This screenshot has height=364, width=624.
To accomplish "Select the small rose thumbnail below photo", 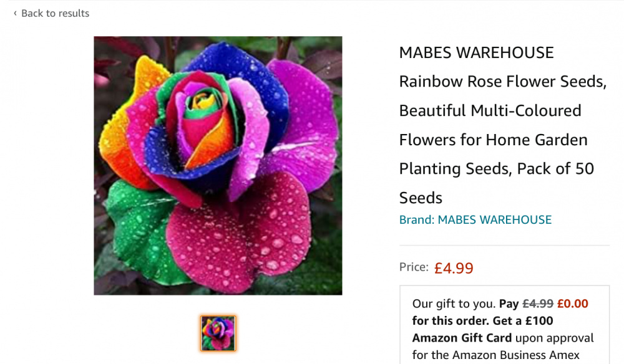I will 218,333.
